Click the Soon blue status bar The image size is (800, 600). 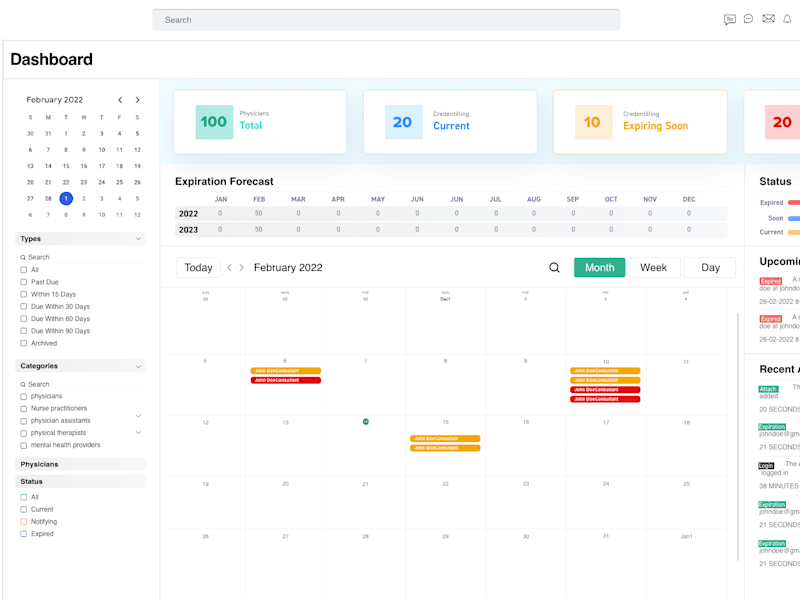coord(794,218)
